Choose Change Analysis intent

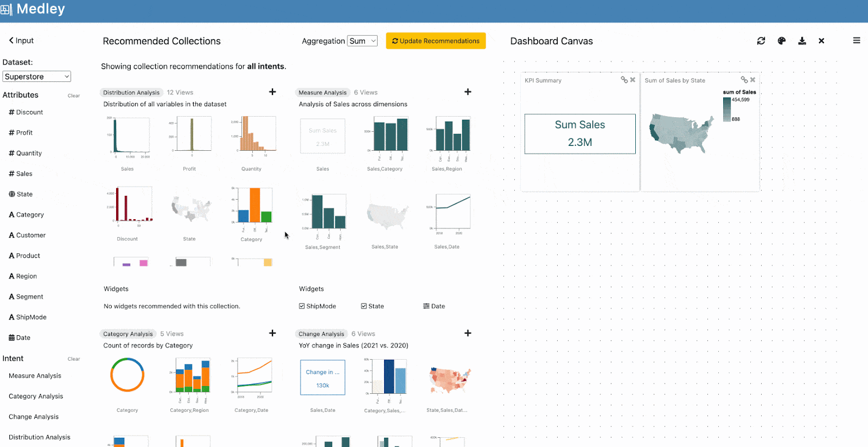pos(34,417)
